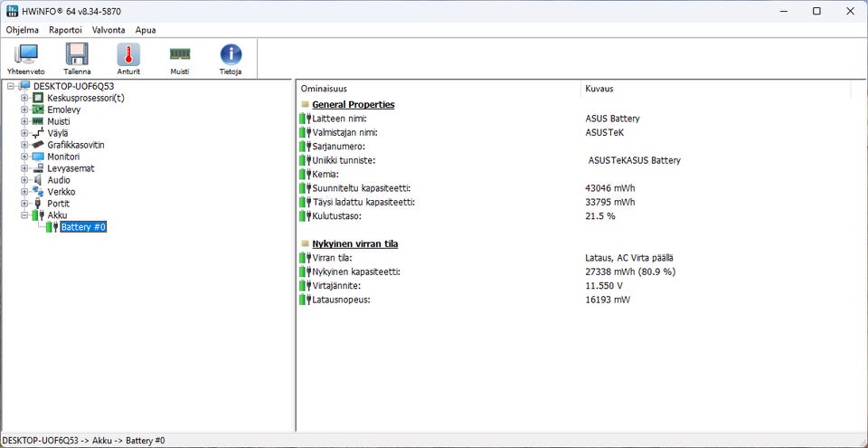The image size is (868, 448).
Task: Click the drive icon next to Levyasemat
Action: [38, 168]
